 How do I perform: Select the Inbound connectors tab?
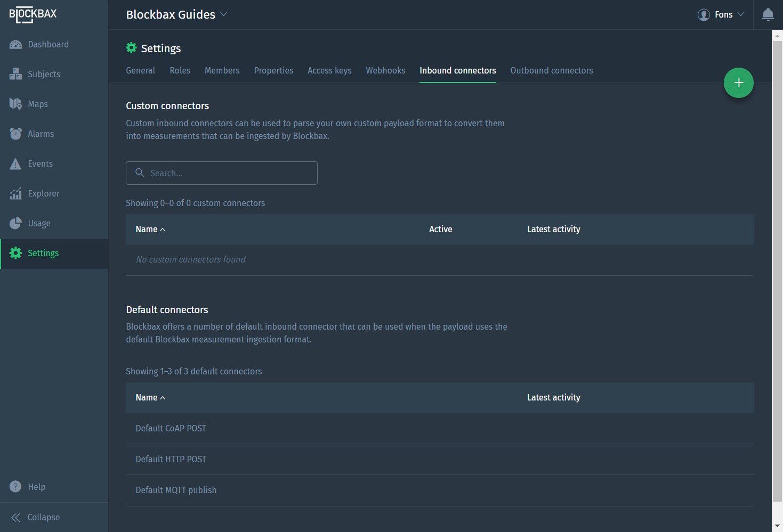457,71
